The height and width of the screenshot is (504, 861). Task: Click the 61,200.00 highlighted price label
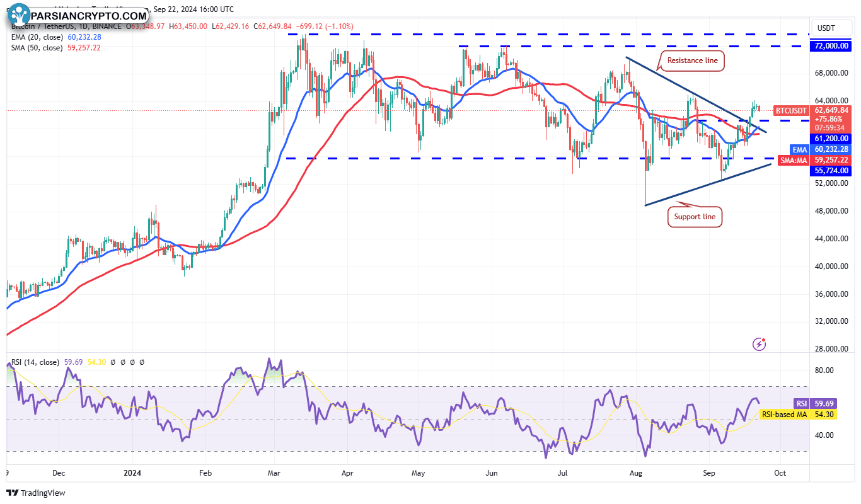tap(832, 138)
